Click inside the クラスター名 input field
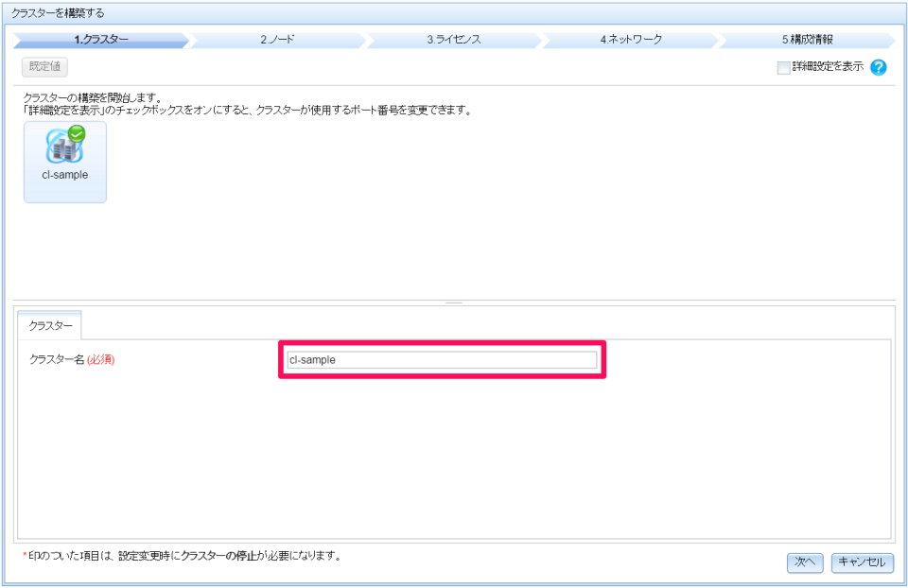The width and height of the screenshot is (908, 588). [441, 359]
